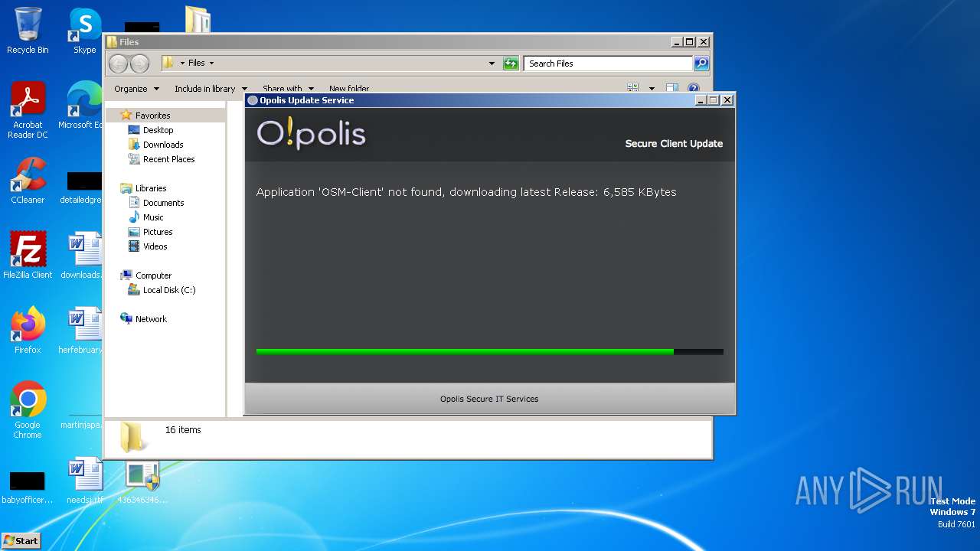Click the 16 items folder icon
Screen dimensions: 980x551
[132, 438]
